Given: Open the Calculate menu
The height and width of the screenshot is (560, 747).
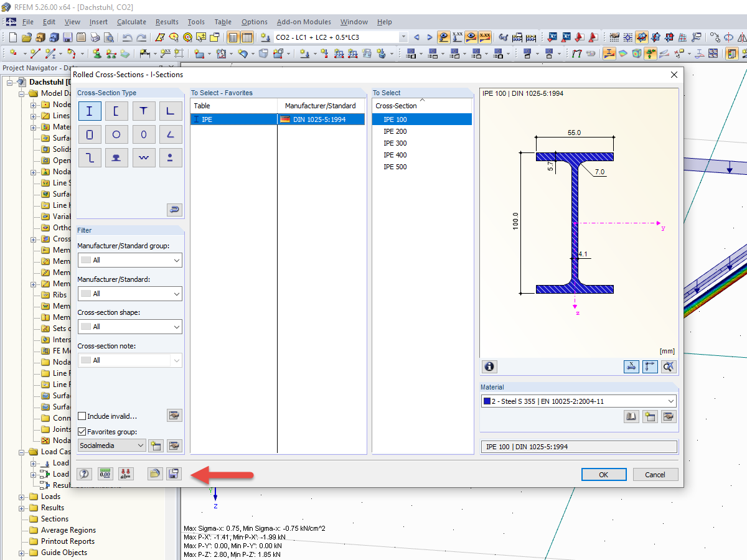Looking at the screenshot, I should pyautogui.click(x=131, y=22).
